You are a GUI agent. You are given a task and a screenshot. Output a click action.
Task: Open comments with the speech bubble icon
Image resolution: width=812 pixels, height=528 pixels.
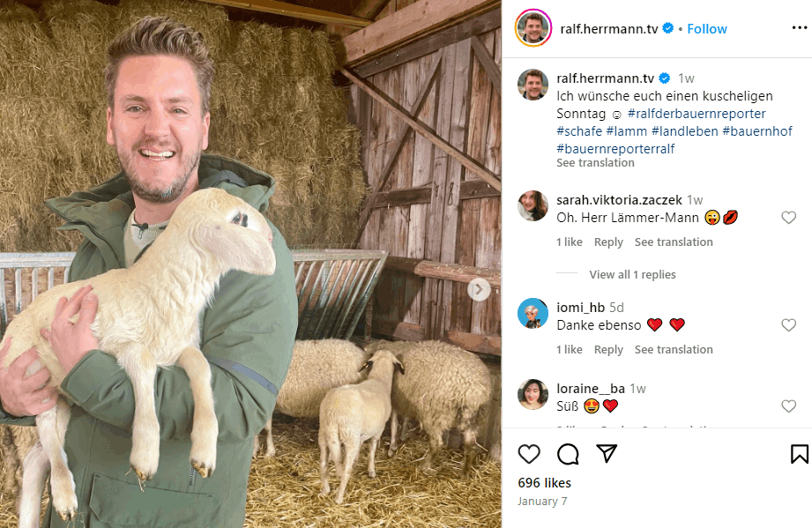point(569,454)
